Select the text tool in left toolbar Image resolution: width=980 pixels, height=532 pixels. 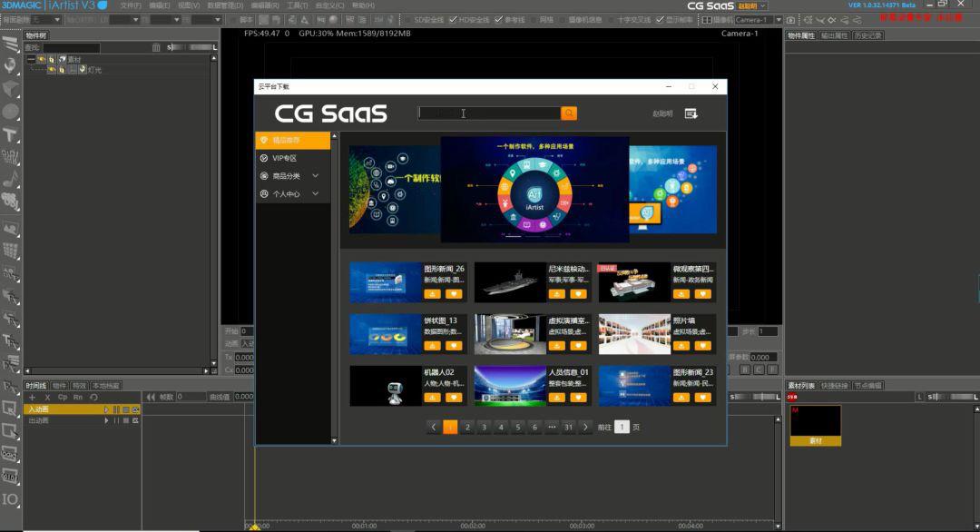click(x=10, y=134)
